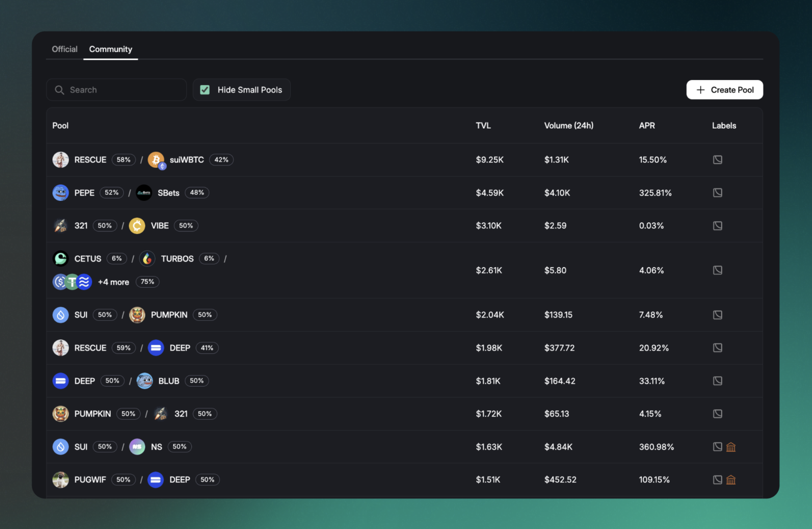
Task: Click the bank label icon on SUI/NS row
Action: (x=731, y=447)
